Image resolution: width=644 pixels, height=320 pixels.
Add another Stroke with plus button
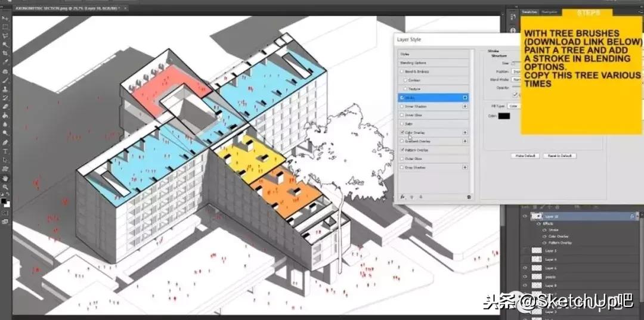[x=465, y=98]
